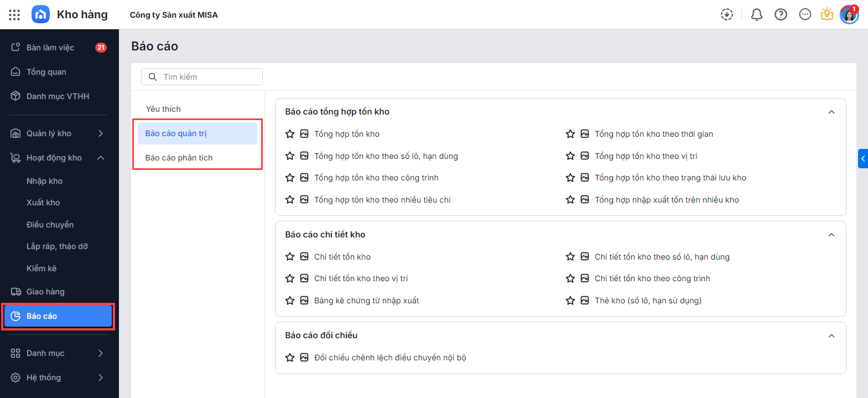Image resolution: width=868 pixels, height=398 pixels.
Task: Collapse the Báo cáo tổng hợp tồn kho section
Action: coord(831,112)
